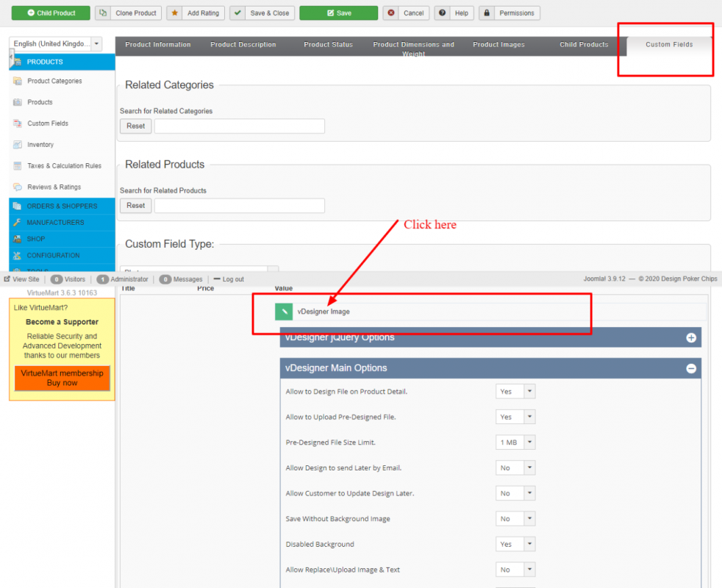Expand the SHOP menu section
722x588 pixels.
coord(62,239)
